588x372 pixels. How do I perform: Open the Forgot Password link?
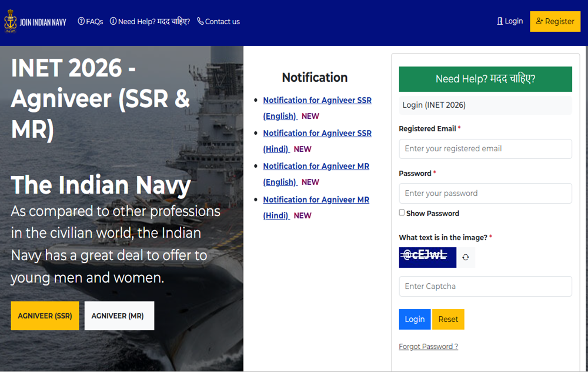click(428, 347)
